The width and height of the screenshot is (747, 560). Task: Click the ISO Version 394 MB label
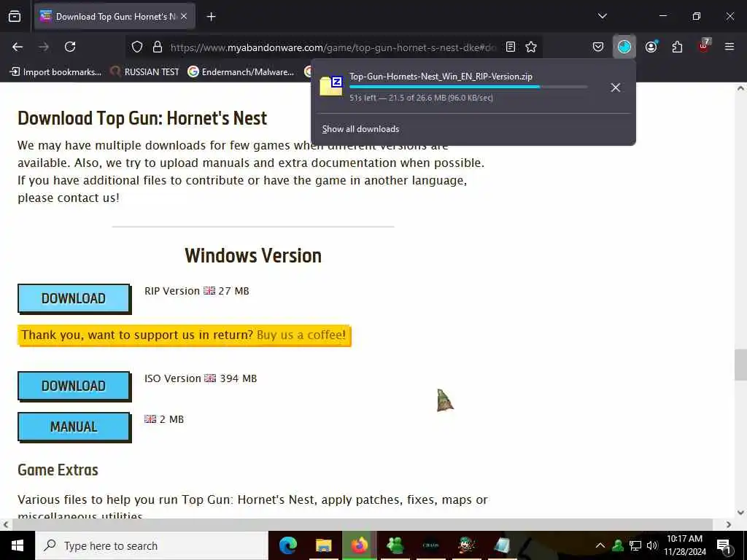201,378
